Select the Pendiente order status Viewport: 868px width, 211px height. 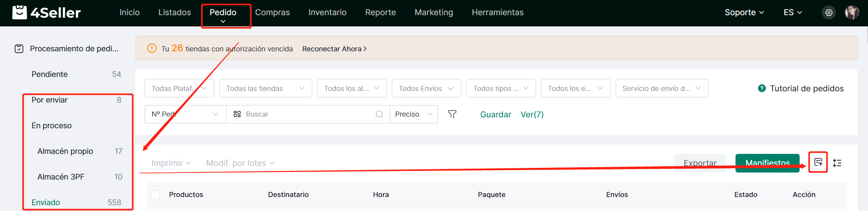point(50,74)
